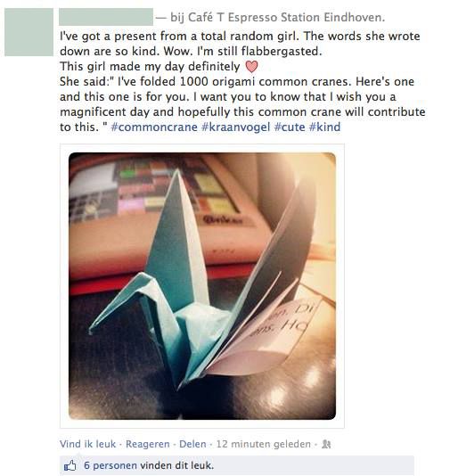The image size is (450, 476).
Task: Open Café T Espresso Station Eindhoven location
Action: click(x=286, y=17)
